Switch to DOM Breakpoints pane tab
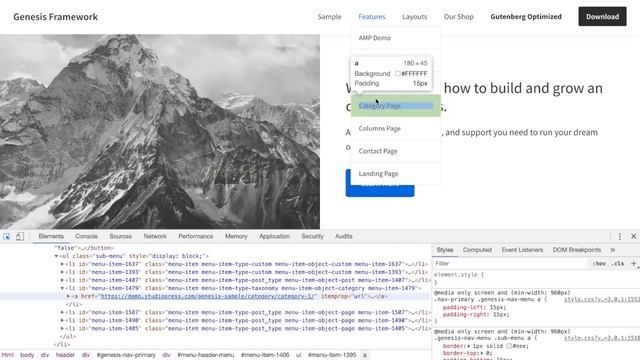The height and width of the screenshot is (360, 640). pyautogui.click(x=577, y=250)
